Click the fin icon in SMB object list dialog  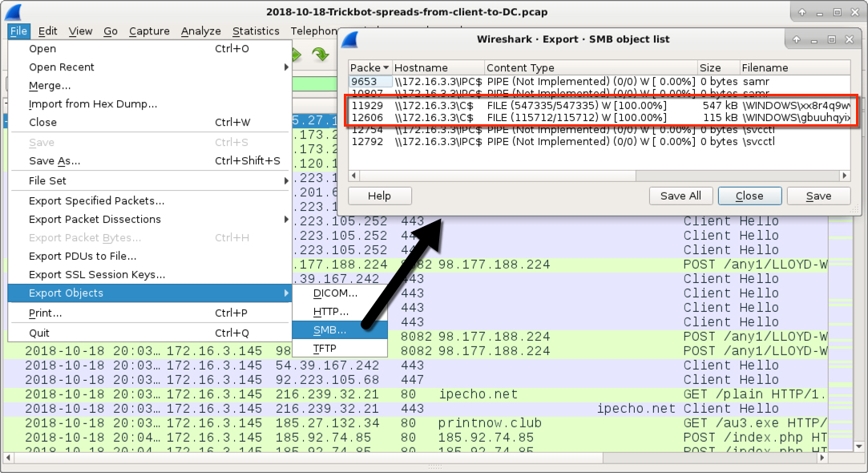coord(350,39)
